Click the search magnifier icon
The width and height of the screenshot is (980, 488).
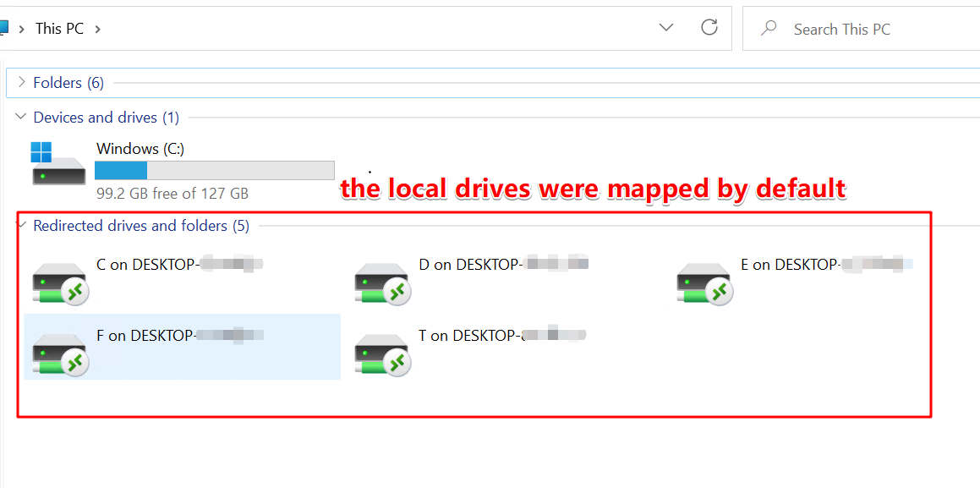[x=768, y=28]
